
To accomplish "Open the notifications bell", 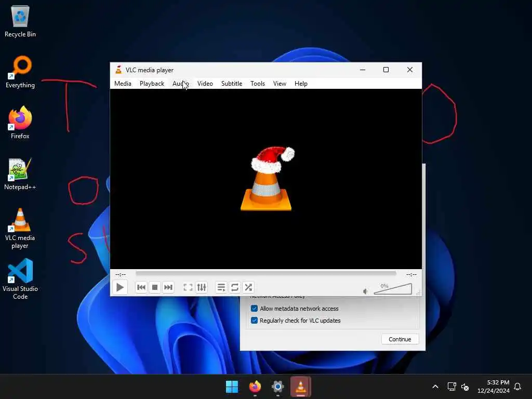I will click(x=517, y=387).
